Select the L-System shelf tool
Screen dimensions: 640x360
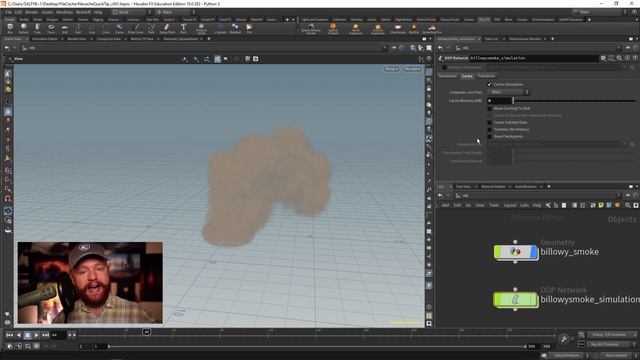click(x=220, y=29)
